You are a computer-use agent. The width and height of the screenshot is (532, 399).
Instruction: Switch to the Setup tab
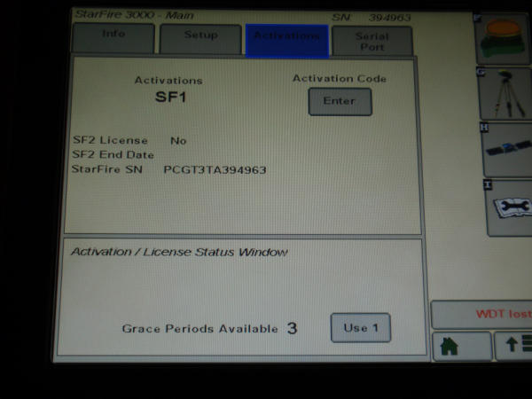click(200, 39)
